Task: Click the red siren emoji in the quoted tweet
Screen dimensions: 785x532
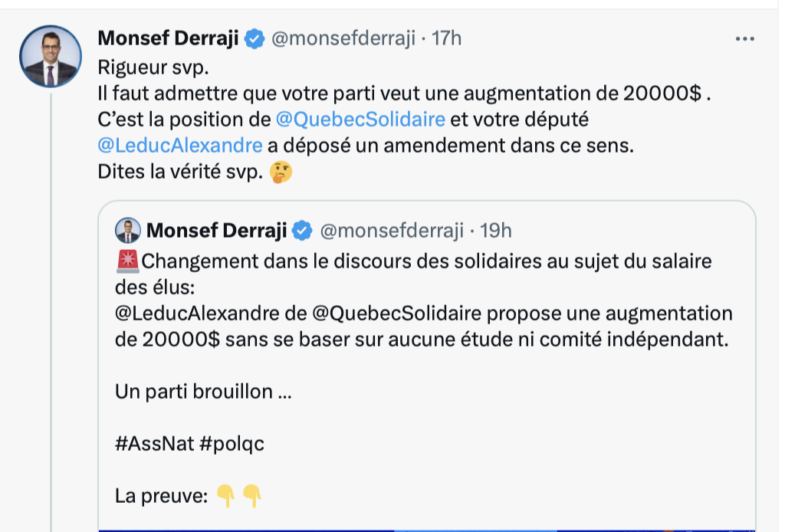Action: (x=126, y=261)
